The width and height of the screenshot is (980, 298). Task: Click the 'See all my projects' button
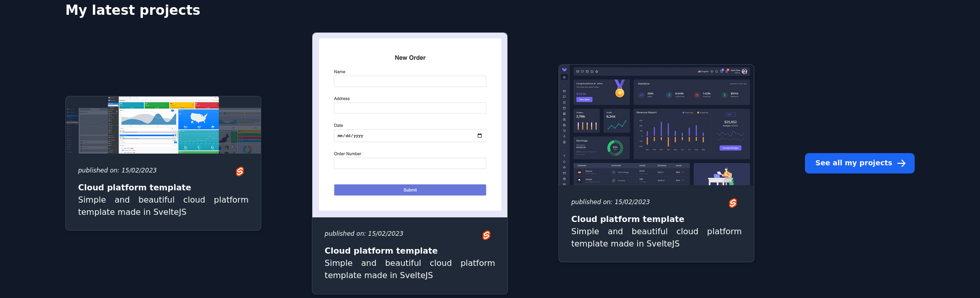[860, 163]
